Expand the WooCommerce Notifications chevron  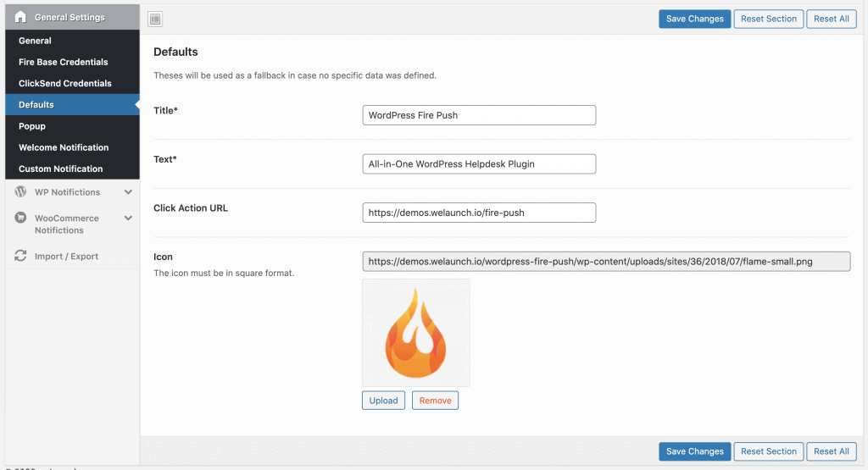pos(128,218)
